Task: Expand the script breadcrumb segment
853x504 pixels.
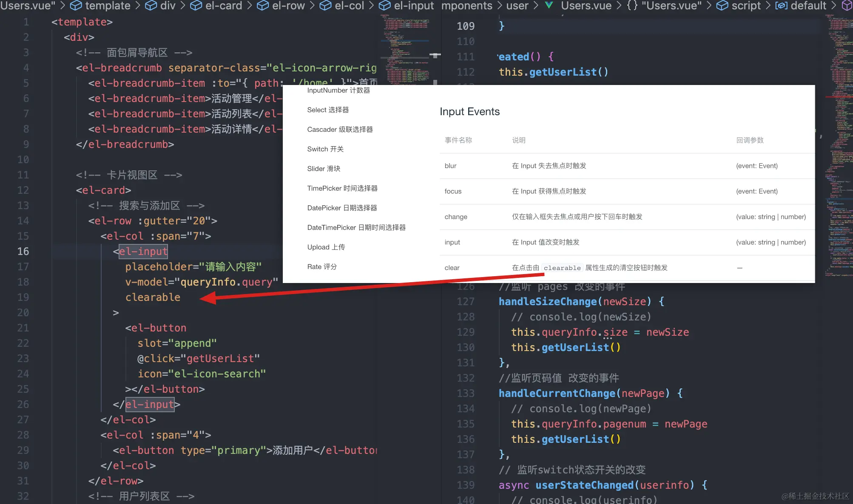Action: click(746, 6)
